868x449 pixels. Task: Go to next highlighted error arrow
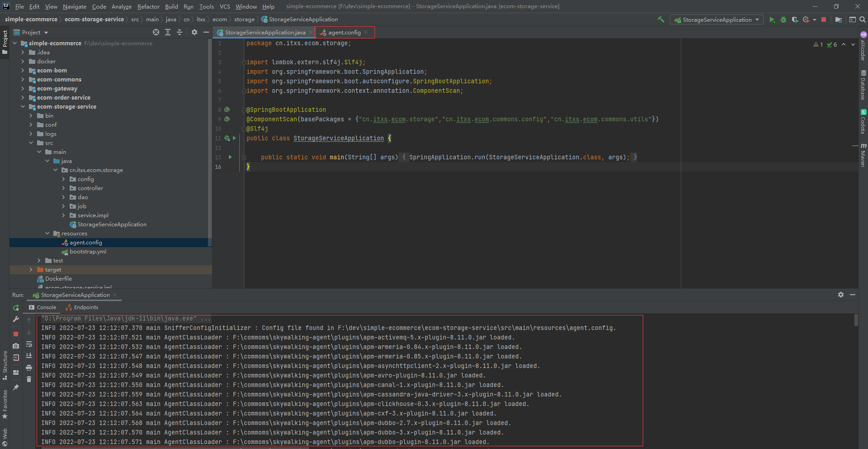point(853,44)
